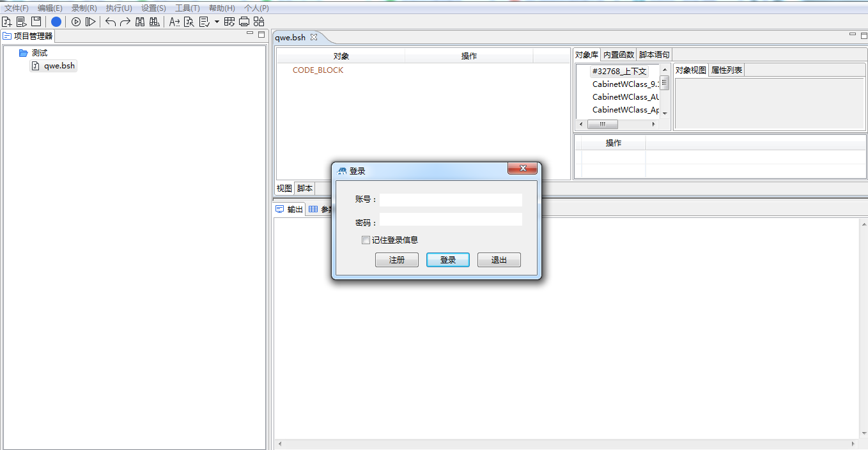Open the 录制(R) menu
Viewport: 868px width, 450px height.
click(x=84, y=8)
